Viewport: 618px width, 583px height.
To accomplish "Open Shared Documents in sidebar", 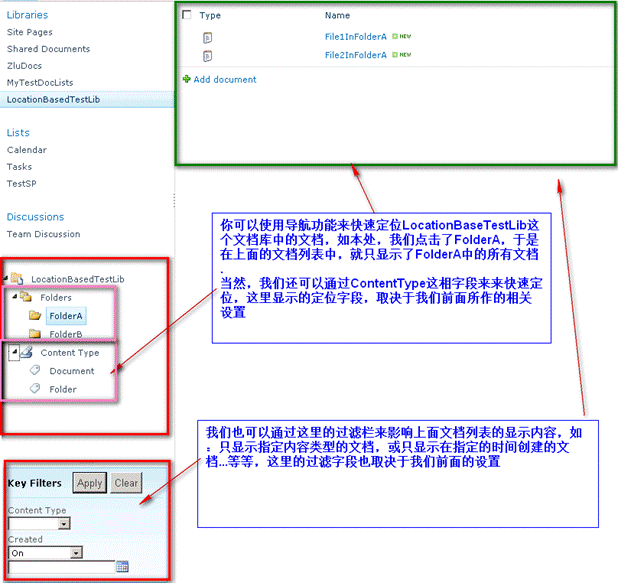I will click(x=48, y=49).
